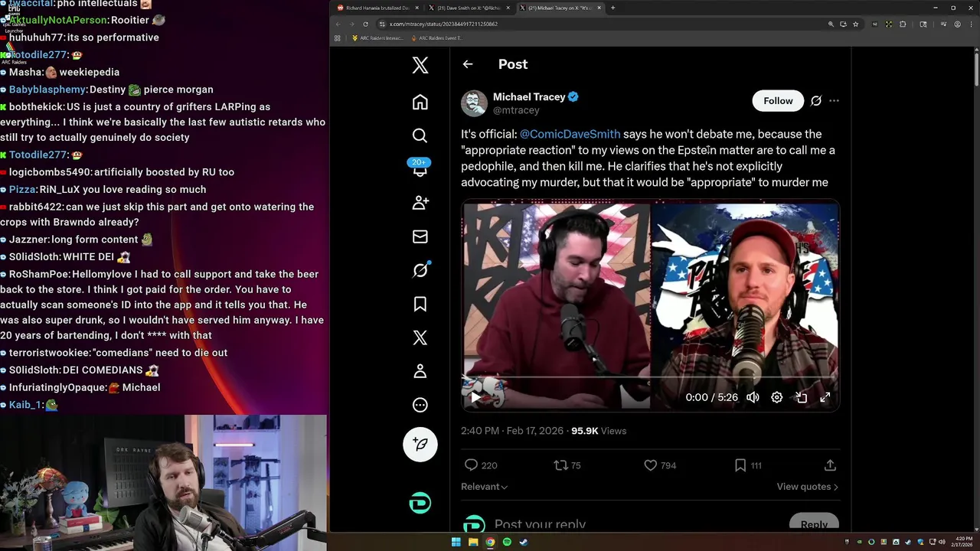The height and width of the screenshot is (551, 980).
Task: Open the Chrome extensions puzzle icon
Action: coord(903,24)
